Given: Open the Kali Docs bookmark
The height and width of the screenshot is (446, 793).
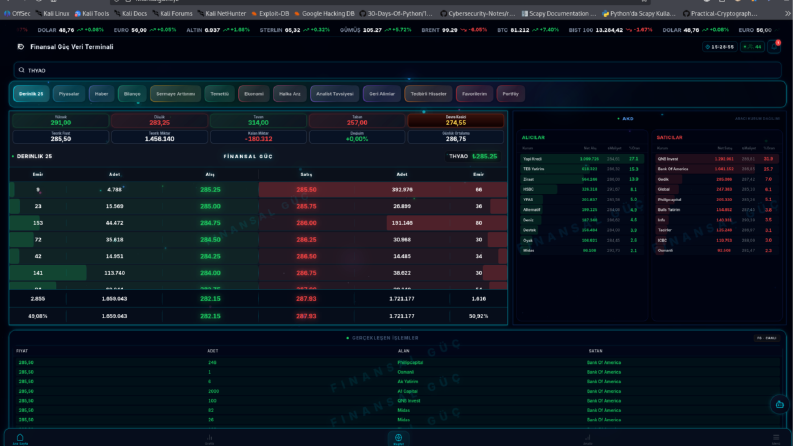Looking at the screenshot, I should (x=130, y=14).
